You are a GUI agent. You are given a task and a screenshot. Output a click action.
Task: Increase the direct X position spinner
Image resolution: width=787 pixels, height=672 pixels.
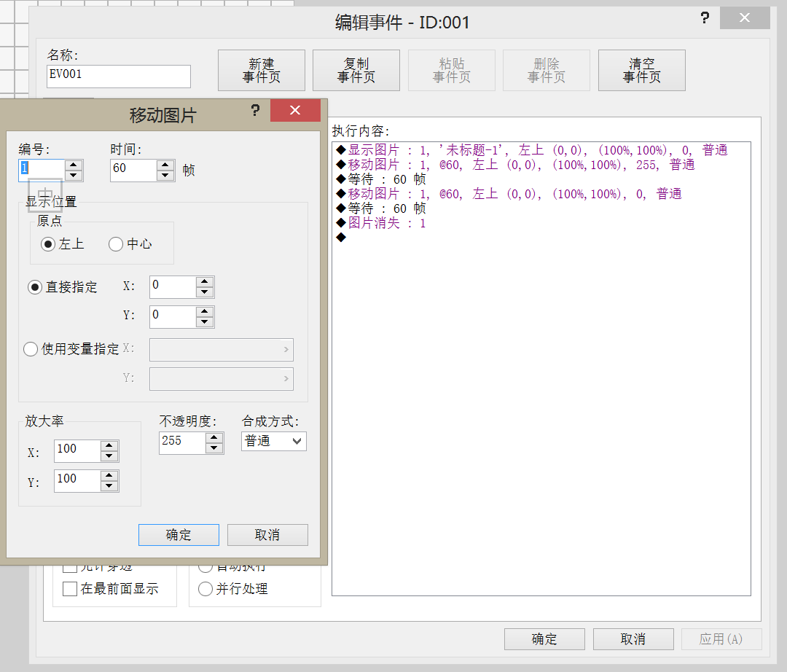click(204, 281)
